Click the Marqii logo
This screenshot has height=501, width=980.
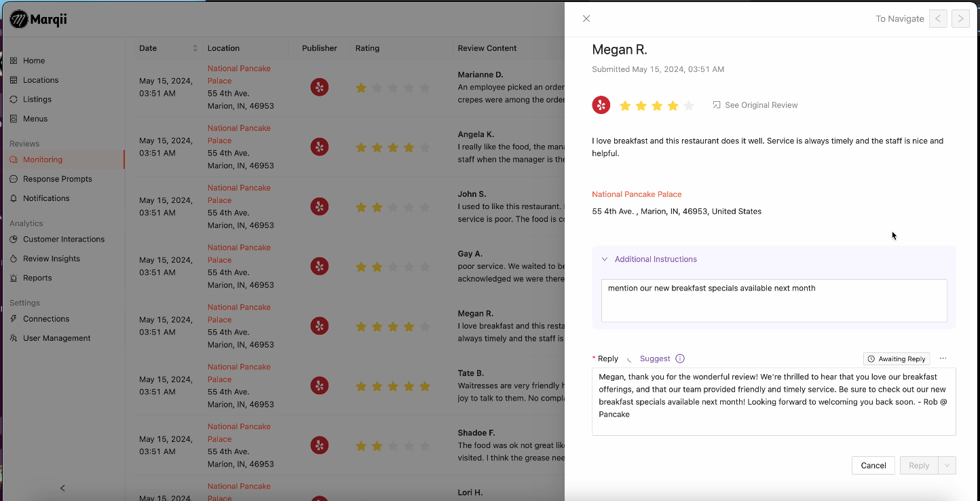pyautogui.click(x=38, y=20)
